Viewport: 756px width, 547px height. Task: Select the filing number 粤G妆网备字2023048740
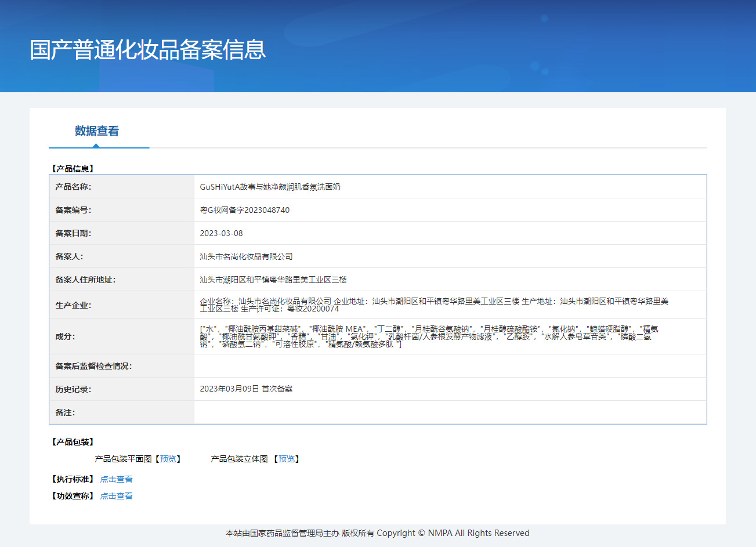click(244, 210)
